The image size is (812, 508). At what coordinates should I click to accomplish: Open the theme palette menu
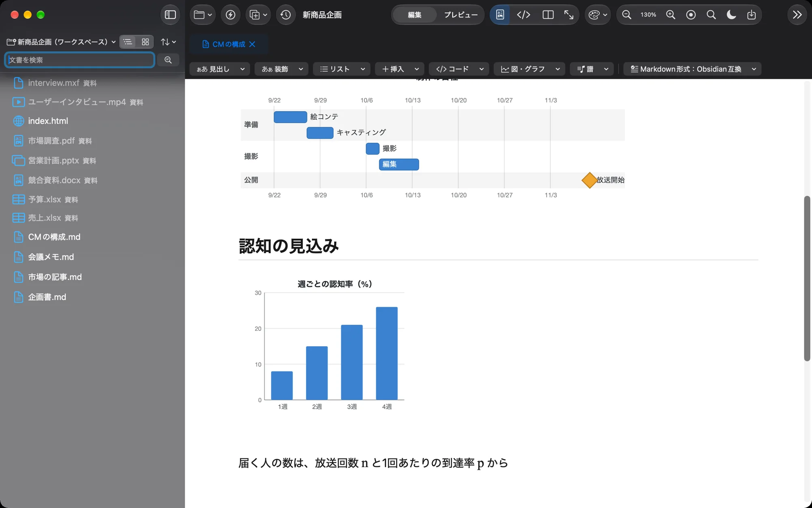598,15
